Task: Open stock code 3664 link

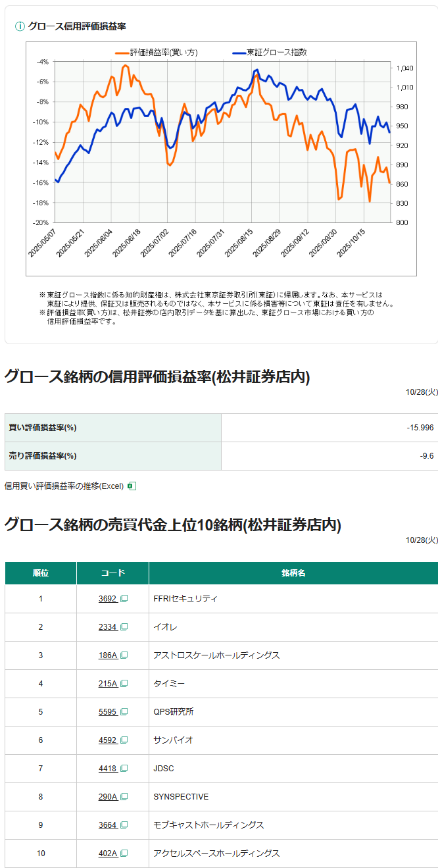Action: pos(108,825)
